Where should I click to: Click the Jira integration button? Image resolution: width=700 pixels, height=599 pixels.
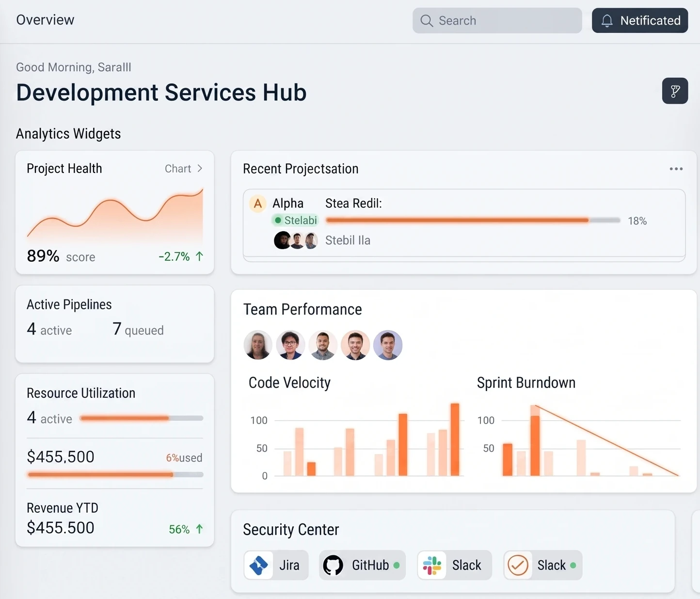[276, 565]
